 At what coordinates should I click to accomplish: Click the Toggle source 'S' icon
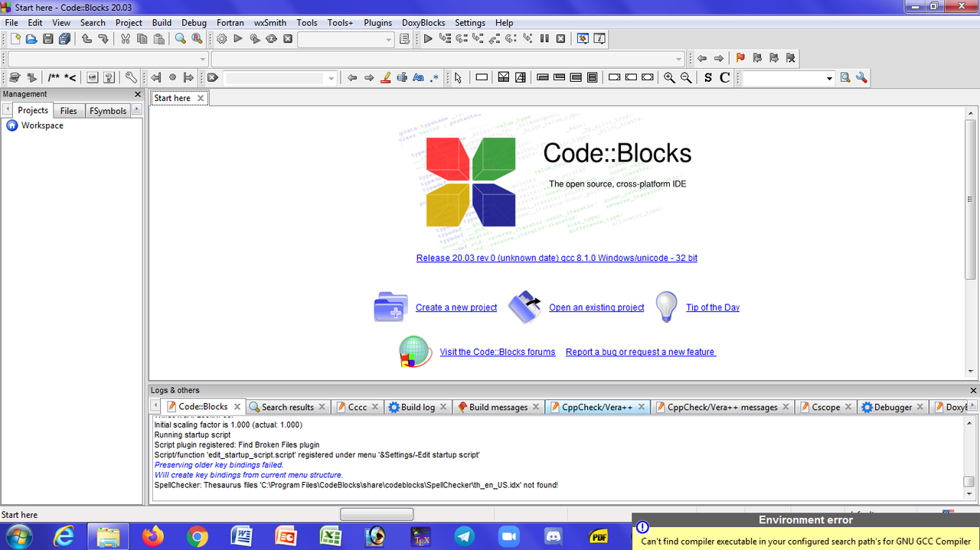[x=707, y=77]
